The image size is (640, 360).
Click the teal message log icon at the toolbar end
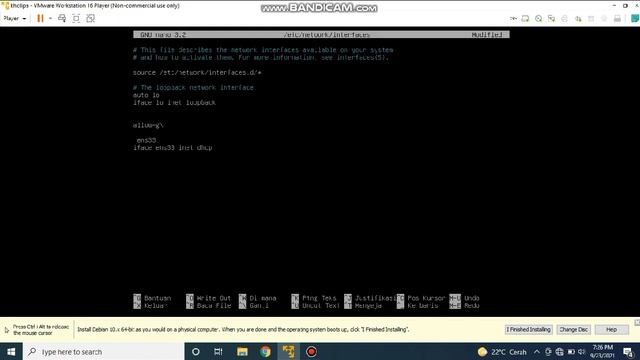tap(635, 18)
